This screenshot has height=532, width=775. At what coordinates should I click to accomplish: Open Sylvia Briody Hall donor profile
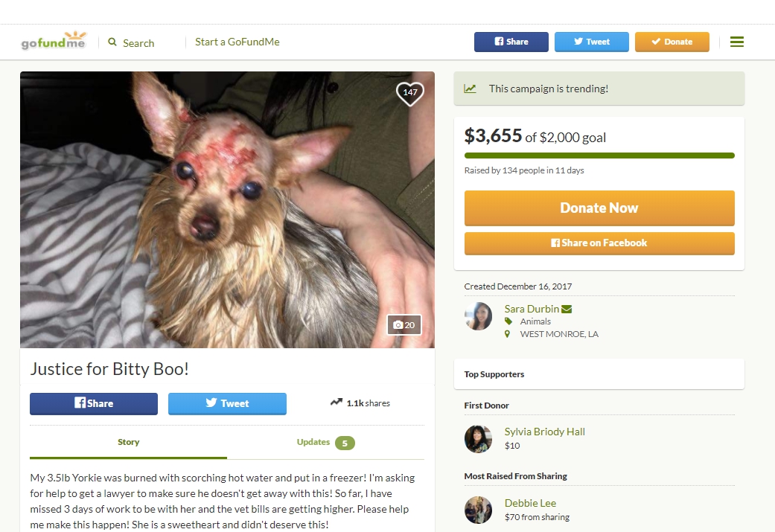tap(545, 432)
